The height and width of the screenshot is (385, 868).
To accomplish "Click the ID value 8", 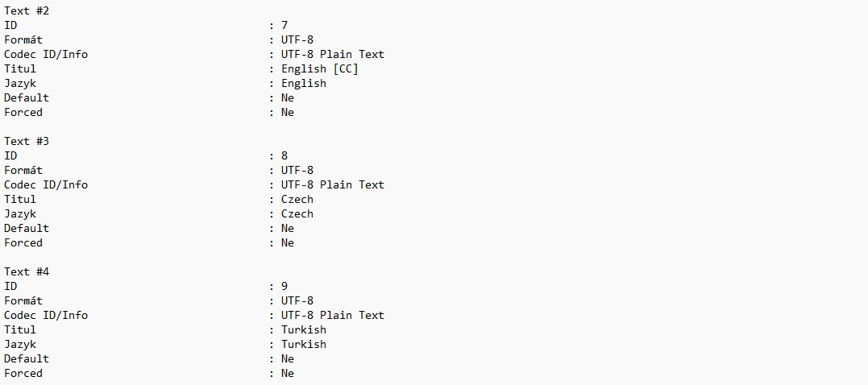I will click(x=284, y=155).
